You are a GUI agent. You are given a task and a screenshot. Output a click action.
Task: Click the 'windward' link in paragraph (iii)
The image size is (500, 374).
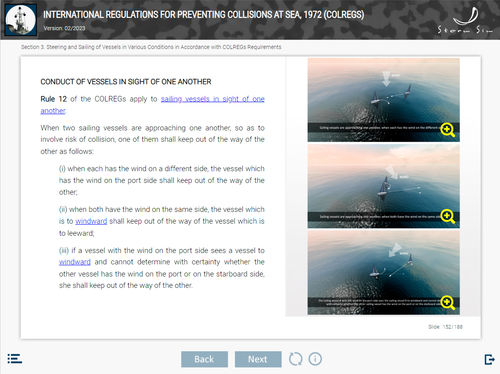coord(75,262)
